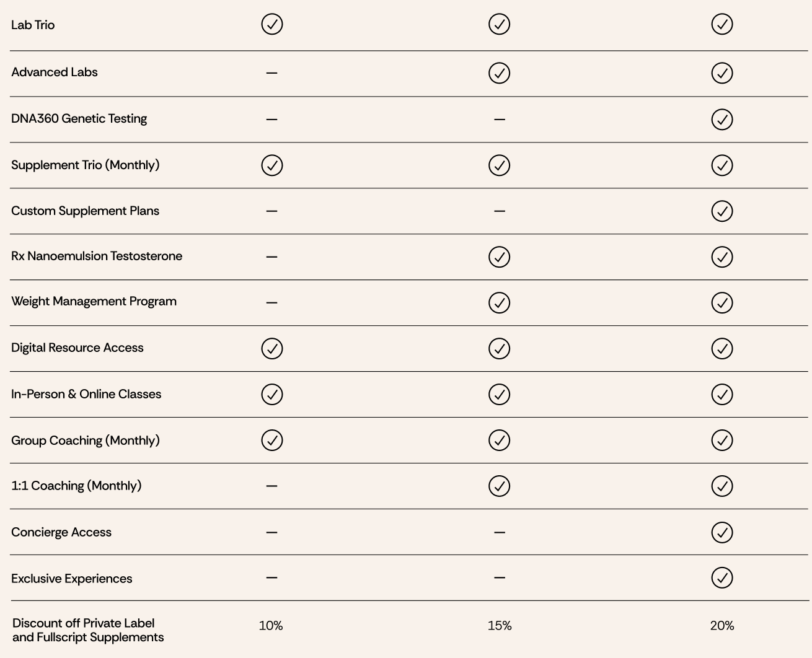
Task: Click 1:1 Coaching middle column checkmark
Action: coord(499,486)
